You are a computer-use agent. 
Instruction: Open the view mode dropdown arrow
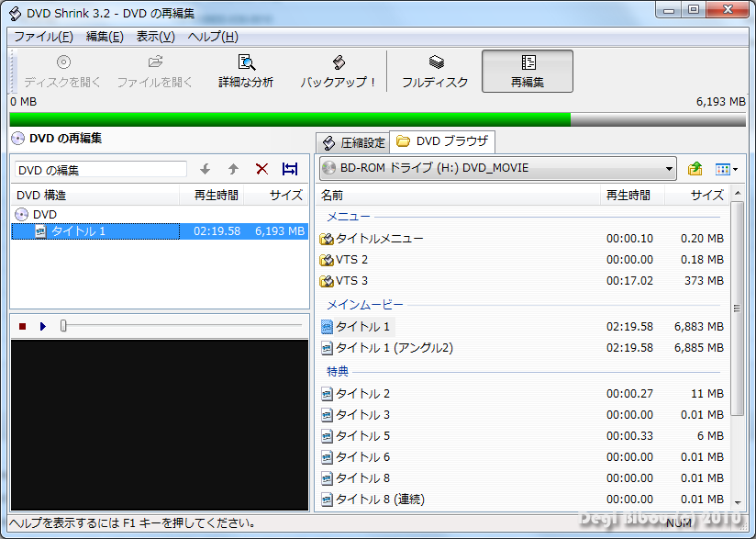(735, 169)
